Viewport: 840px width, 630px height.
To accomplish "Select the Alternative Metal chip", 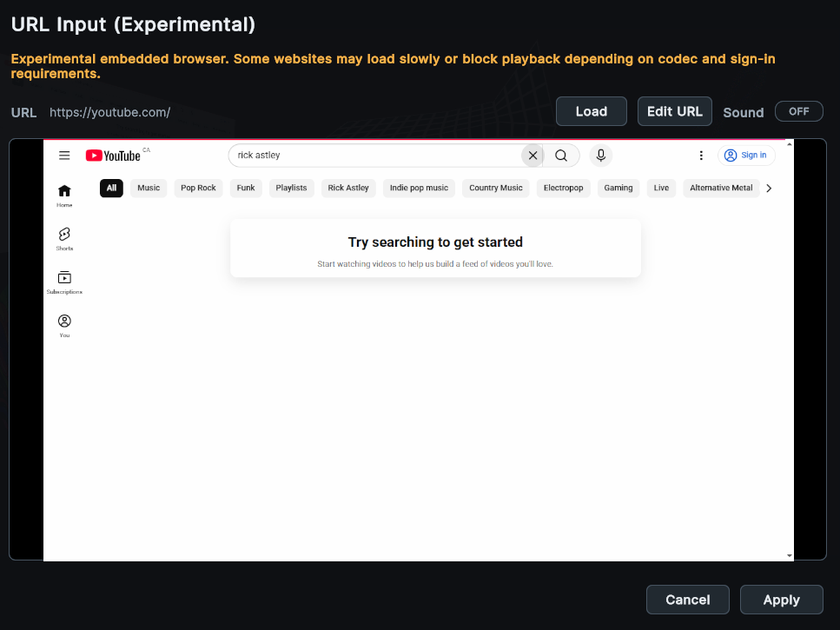I will tap(721, 188).
